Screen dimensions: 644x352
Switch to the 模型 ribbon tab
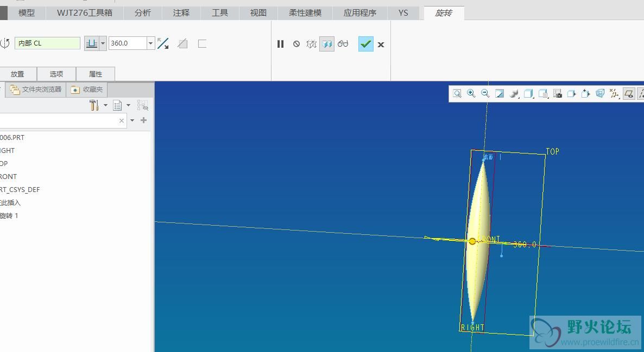(x=26, y=12)
